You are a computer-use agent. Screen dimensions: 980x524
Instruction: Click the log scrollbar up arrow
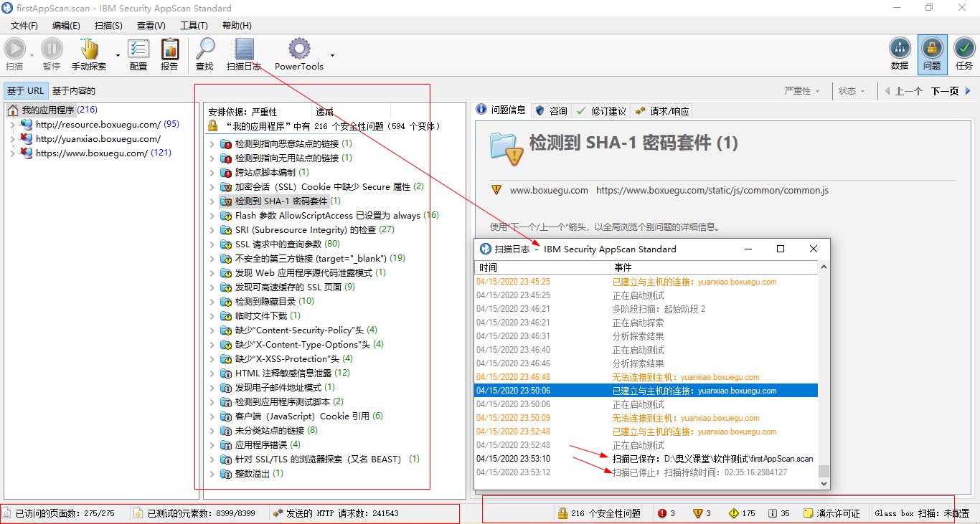coord(824,267)
